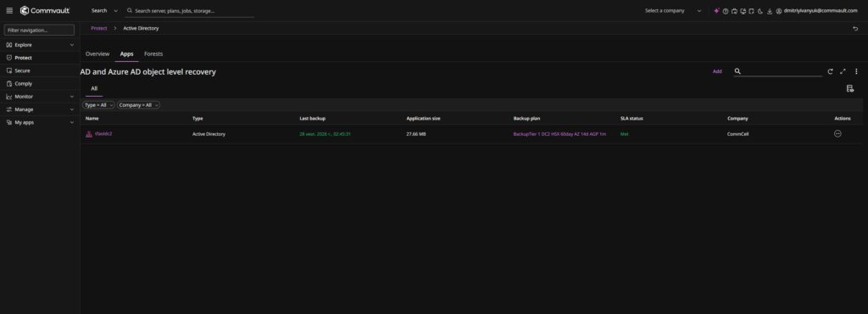Click the 27.66 MB application size cell
The image size is (868, 314).
coord(415,134)
